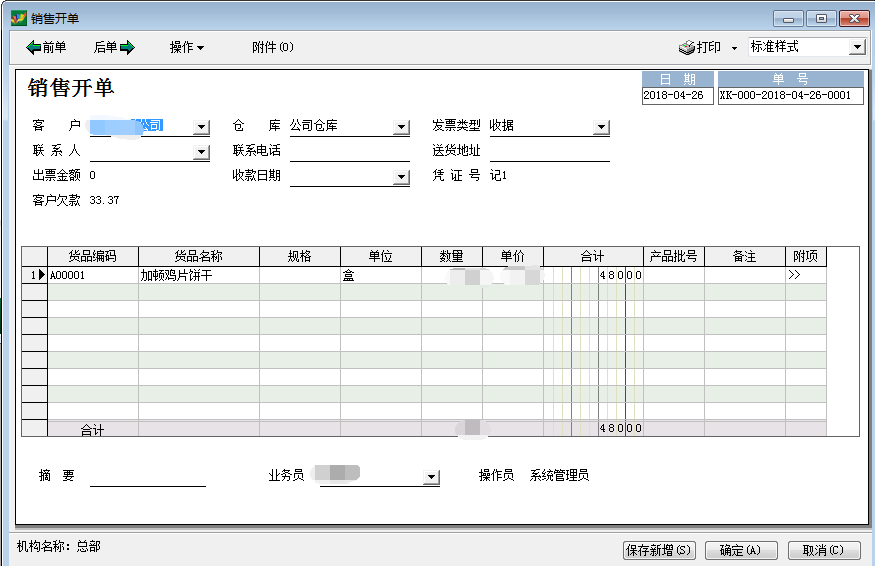Click the 确定(A) button

tap(740, 550)
